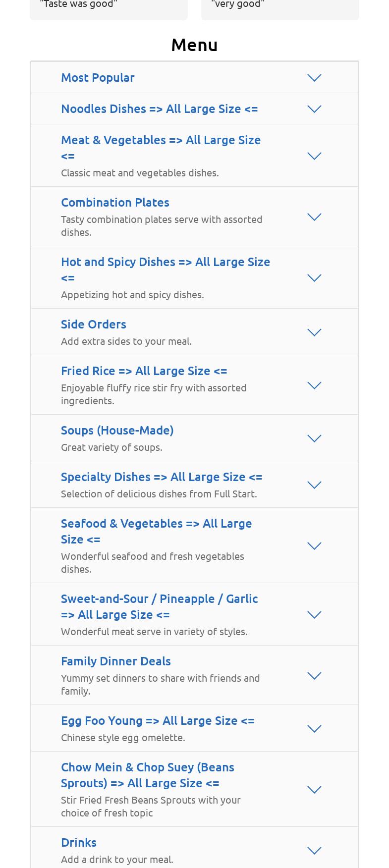Expand Meat & Vegetables using its chevron
The width and height of the screenshot is (389, 868).
coord(314,156)
